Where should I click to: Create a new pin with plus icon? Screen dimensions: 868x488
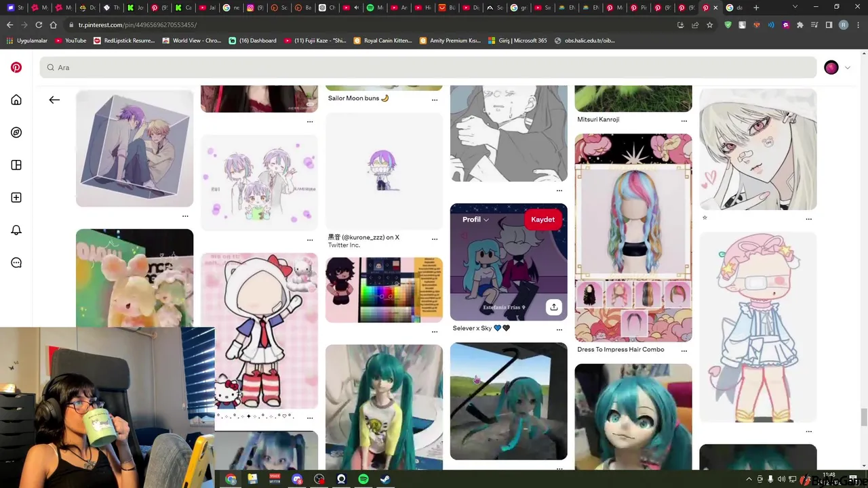pos(16,198)
